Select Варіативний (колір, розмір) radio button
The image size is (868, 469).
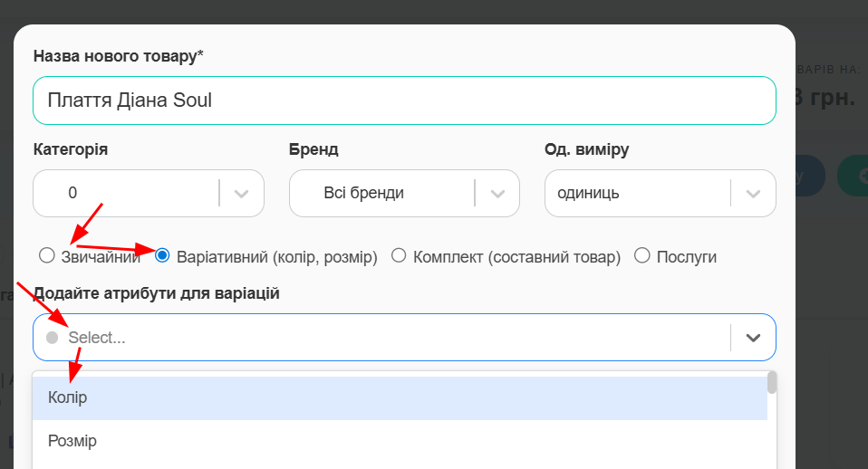pyautogui.click(x=163, y=256)
